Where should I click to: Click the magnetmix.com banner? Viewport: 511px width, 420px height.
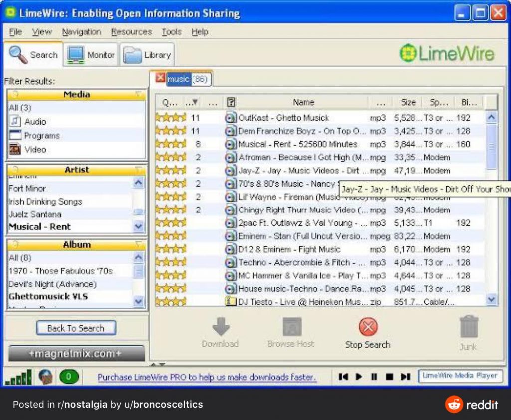[76, 354]
